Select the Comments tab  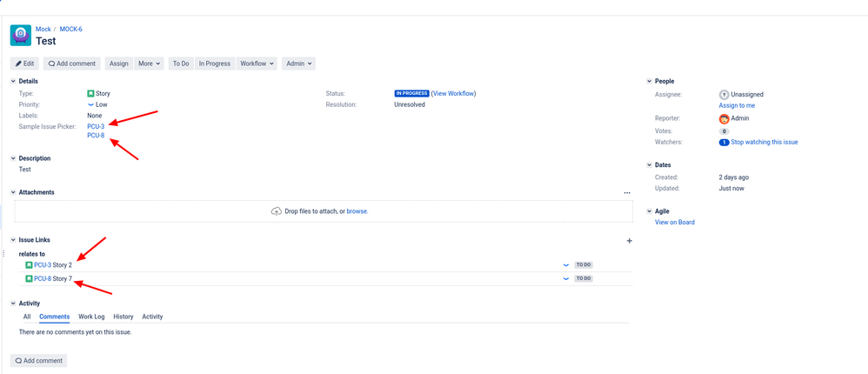(54, 317)
